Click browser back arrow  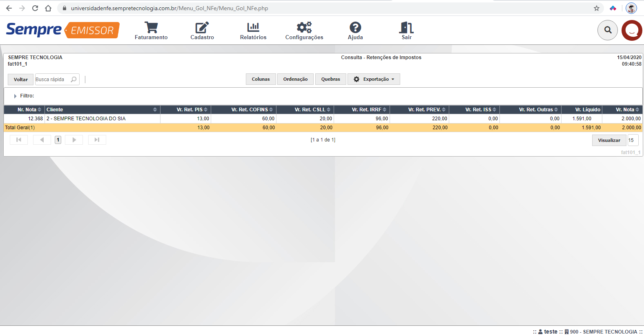[9, 8]
